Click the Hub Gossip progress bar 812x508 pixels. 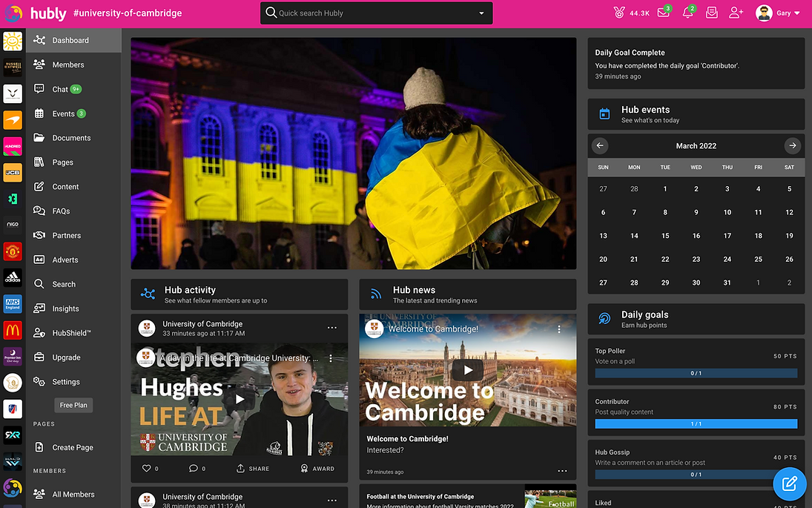(x=696, y=475)
